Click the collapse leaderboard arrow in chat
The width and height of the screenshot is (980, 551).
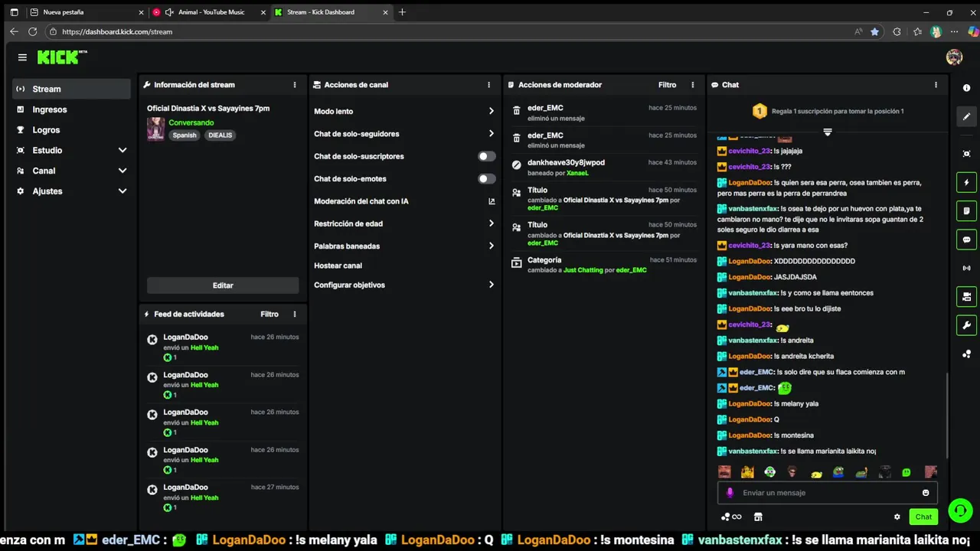(x=828, y=132)
